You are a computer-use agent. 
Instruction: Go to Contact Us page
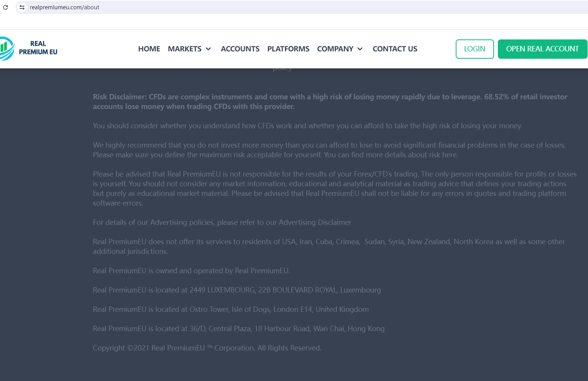coord(395,49)
